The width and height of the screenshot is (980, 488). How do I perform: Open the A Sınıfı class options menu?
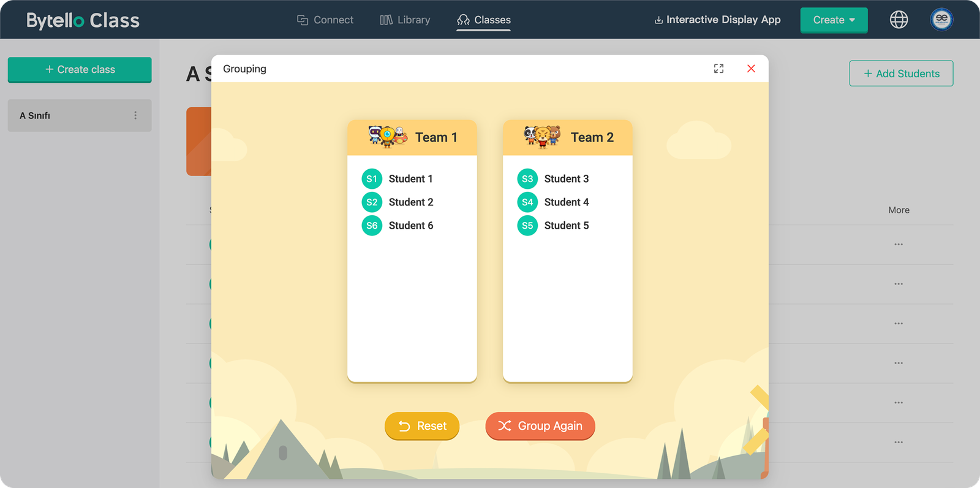pos(135,115)
